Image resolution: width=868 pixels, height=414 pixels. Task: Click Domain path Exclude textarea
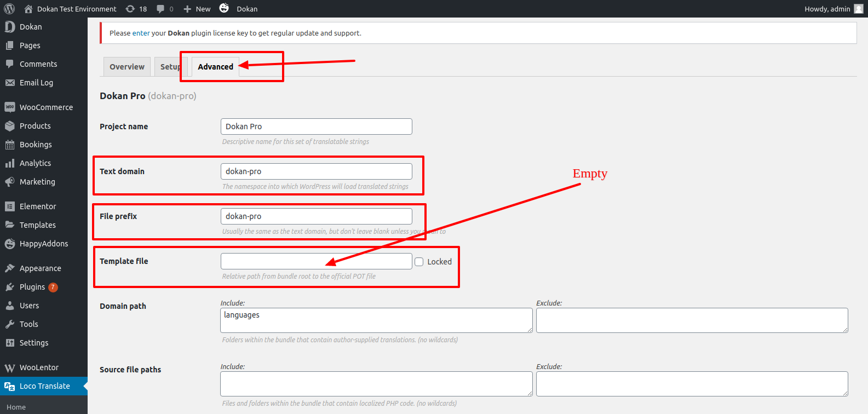click(692, 320)
